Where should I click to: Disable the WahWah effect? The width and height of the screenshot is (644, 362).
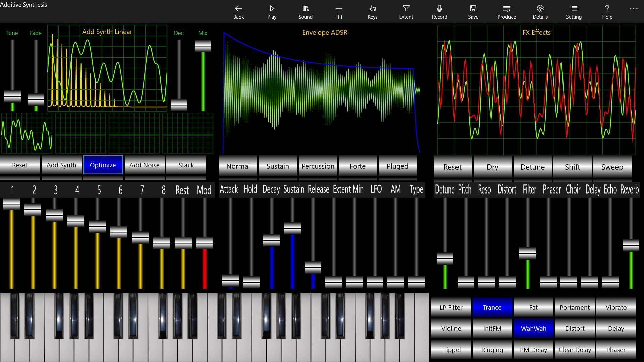(x=533, y=328)
